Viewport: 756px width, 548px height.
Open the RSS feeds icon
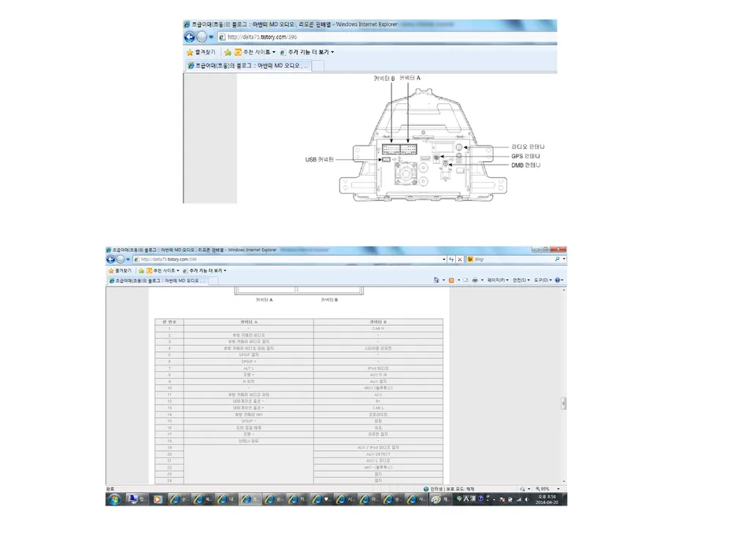(x=451, y=280)
